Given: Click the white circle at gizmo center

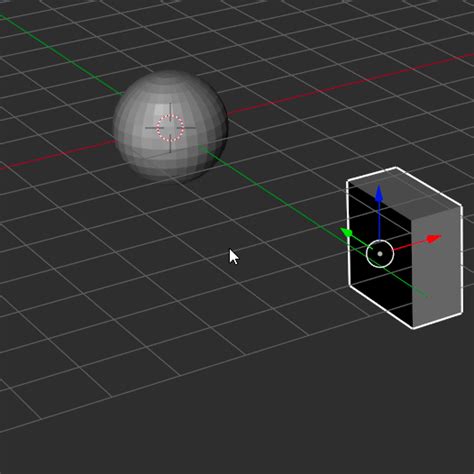Looking at the screenshot, I should (380, 254).
